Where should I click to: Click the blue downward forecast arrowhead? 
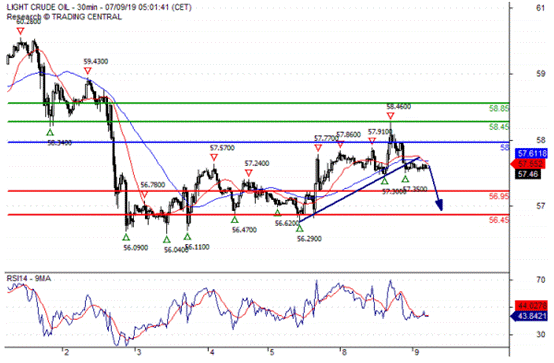[x=439, y=205]
